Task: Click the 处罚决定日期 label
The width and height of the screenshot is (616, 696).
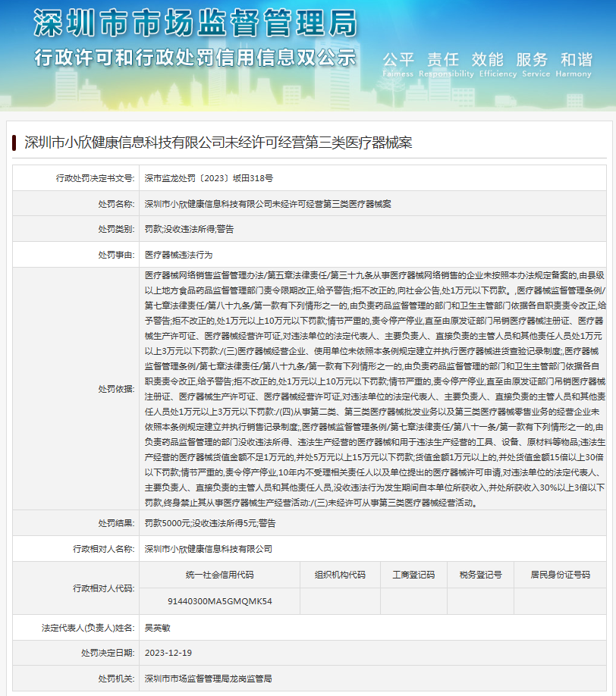Action: (x=108, y=653)
